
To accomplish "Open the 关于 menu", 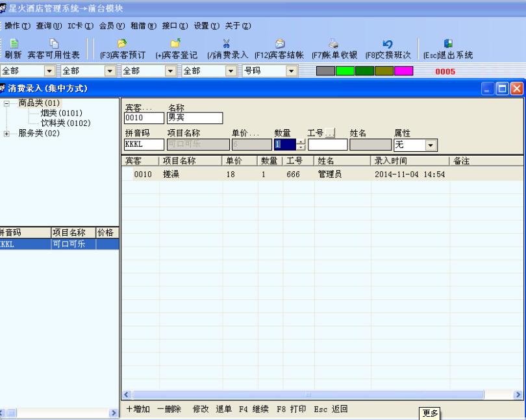I will coord(238,26).
